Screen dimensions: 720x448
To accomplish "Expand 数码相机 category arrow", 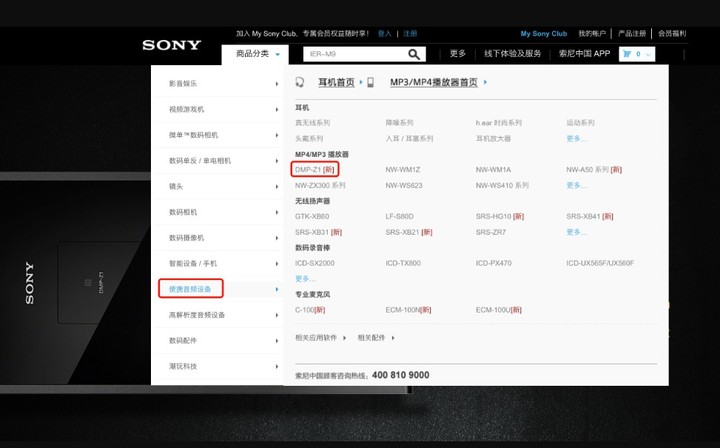I will [x=277, y=212].
